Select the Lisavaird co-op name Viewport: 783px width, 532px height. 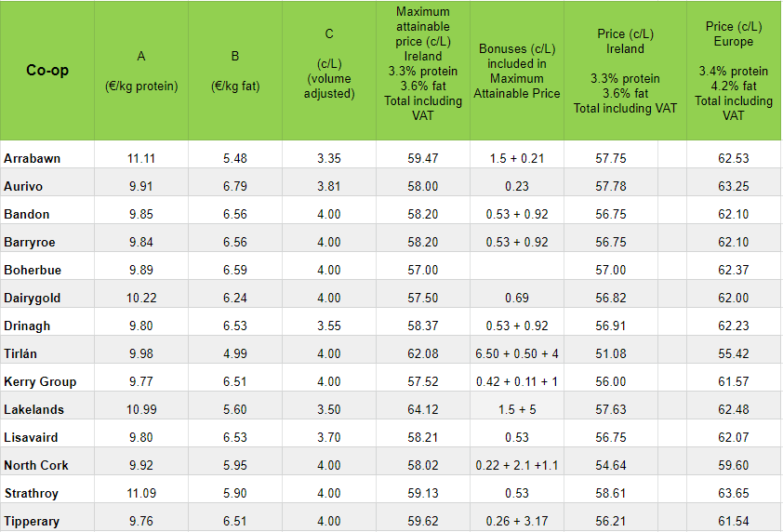tap(31, 437)
